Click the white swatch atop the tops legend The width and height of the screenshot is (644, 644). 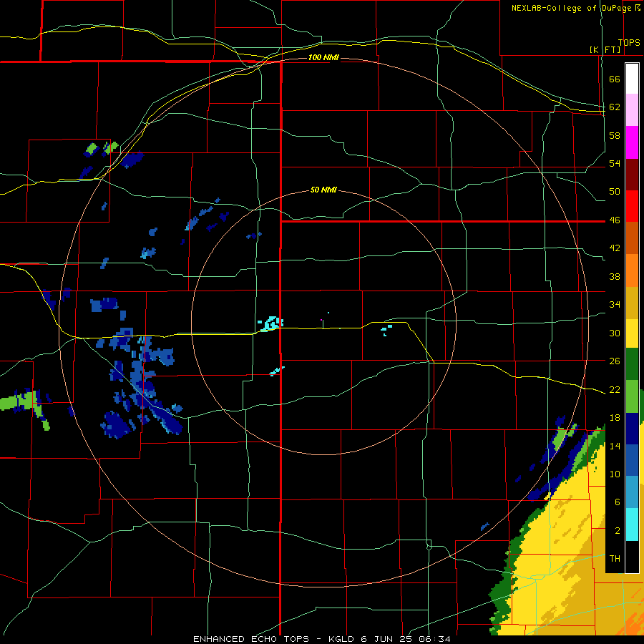coord(632,79)
